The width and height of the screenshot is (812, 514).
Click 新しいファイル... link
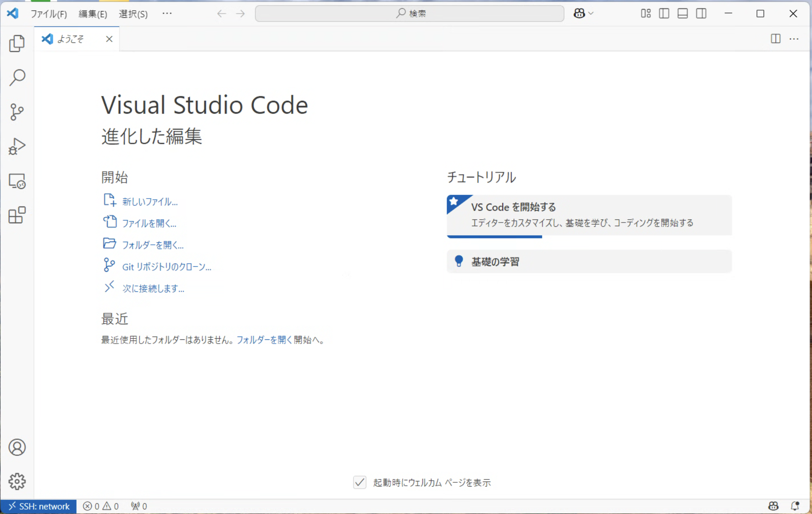(x=150, y=202)
